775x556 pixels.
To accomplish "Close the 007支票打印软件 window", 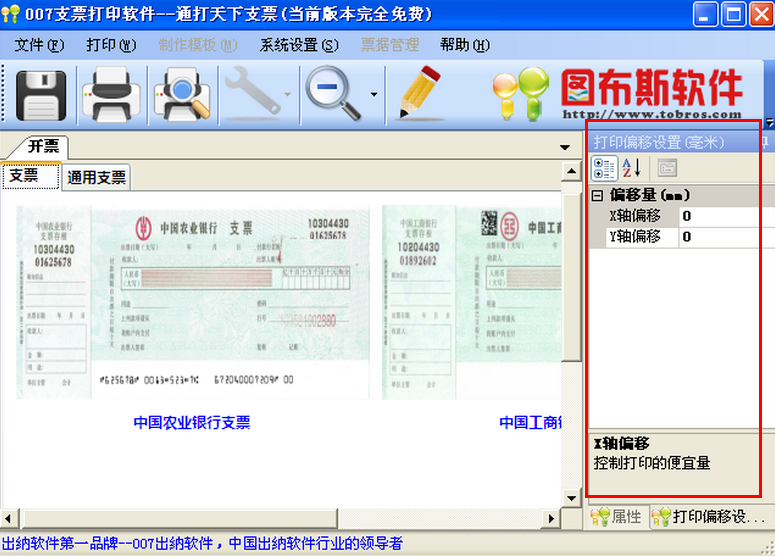I will [x=762, y=14].
